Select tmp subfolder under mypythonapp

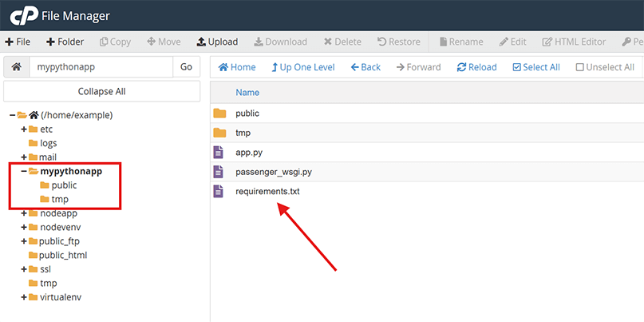tap(60, 200)
